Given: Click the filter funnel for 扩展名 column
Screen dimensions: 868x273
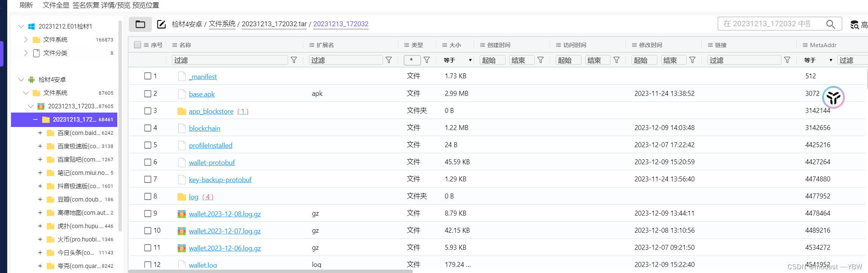Looking at the screenshot, I should [x=389, y=60].
